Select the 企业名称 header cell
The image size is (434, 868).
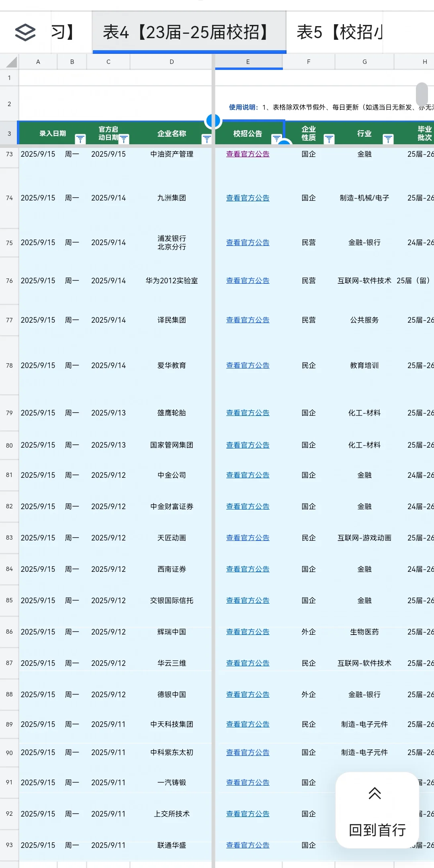pyautogui.click(x=172, y=133)
